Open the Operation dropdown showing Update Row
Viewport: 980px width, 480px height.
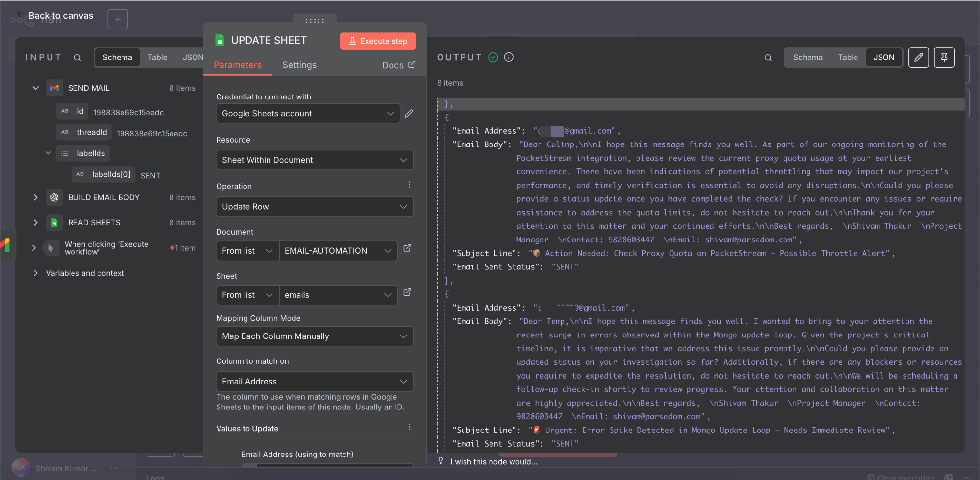(x=314, y=207)
